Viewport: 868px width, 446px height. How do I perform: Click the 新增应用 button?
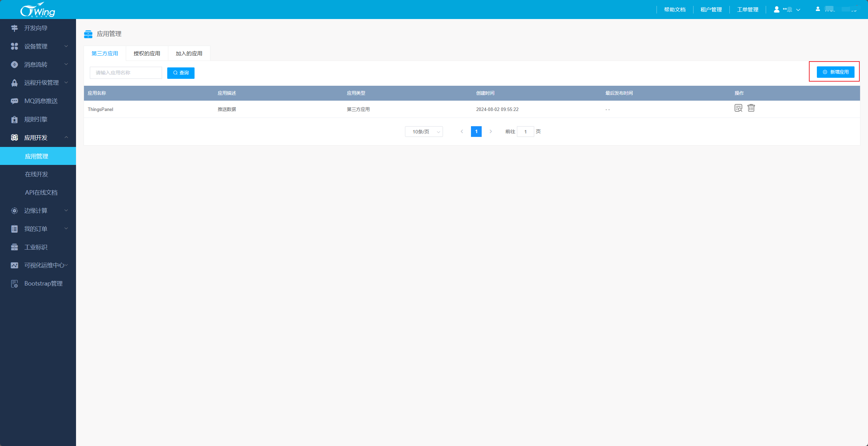click(835, 72)
